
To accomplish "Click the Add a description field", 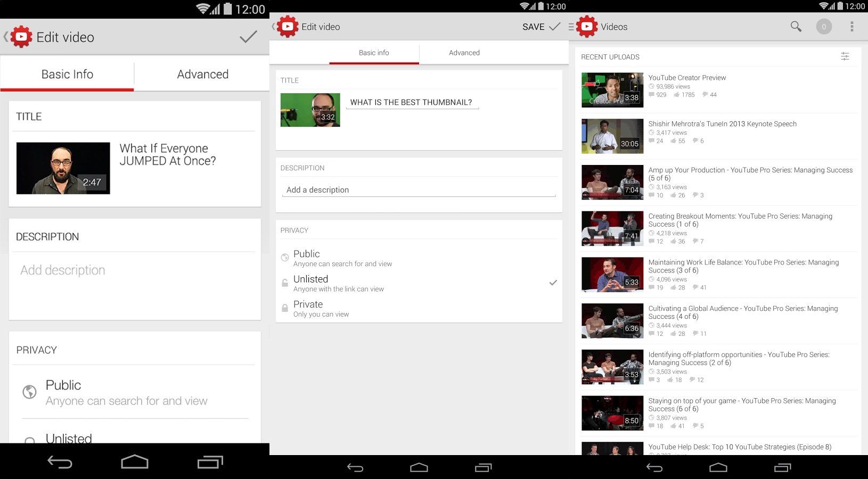I will (x=419, y=190).
